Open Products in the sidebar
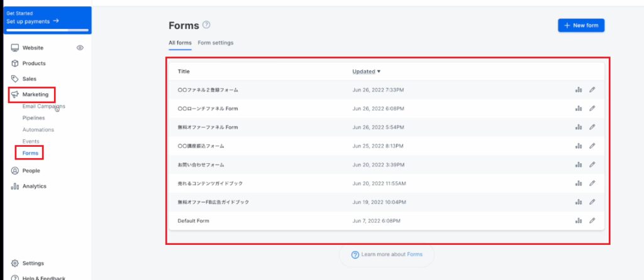The width and height of the screenshot is (644, 280). (28, 63)
